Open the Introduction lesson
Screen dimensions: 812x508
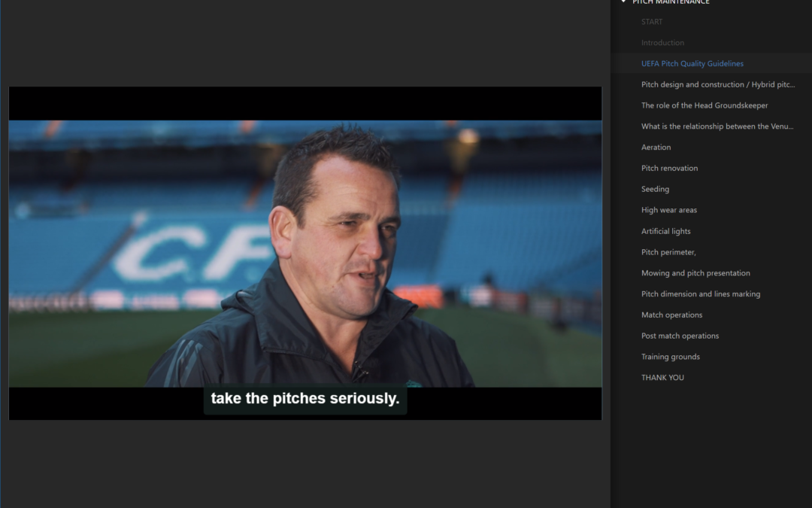[662, 43]
